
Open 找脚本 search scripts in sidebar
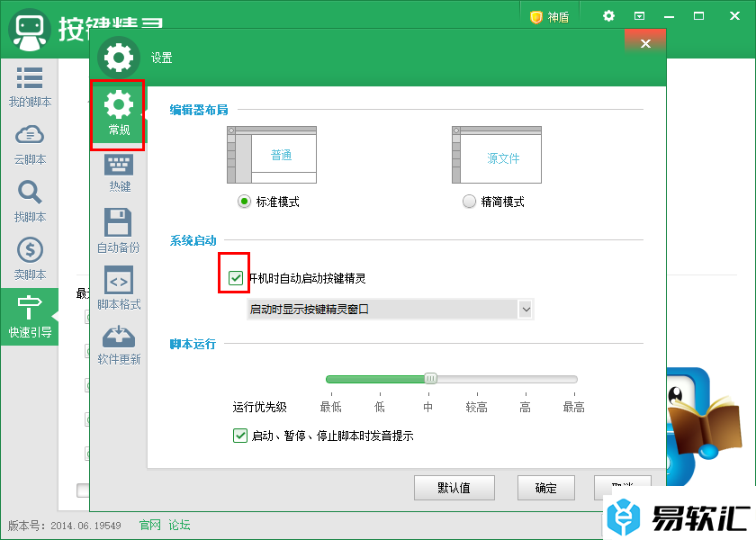pyautogui.click(x=30, y=202)
